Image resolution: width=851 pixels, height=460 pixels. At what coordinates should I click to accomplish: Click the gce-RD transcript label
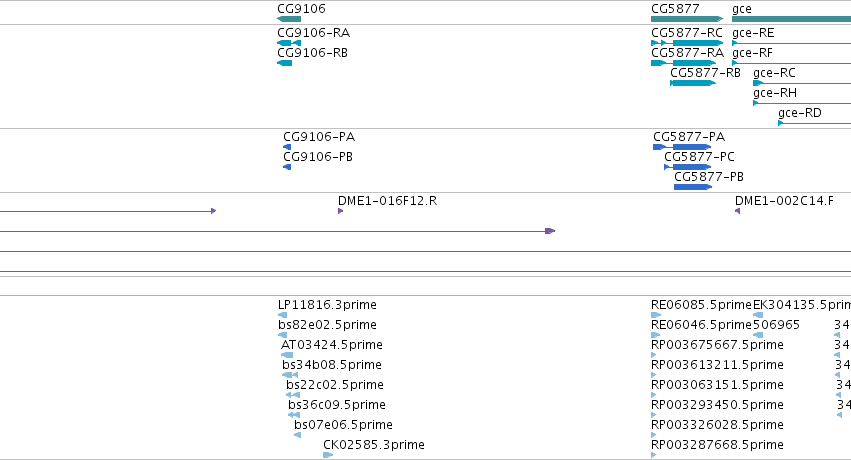tap(799, 113)
